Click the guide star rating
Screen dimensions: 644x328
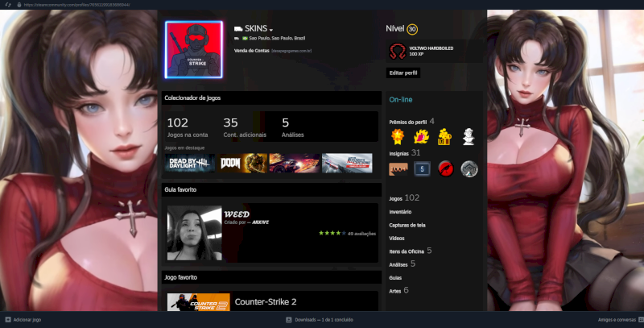point(332,233)
